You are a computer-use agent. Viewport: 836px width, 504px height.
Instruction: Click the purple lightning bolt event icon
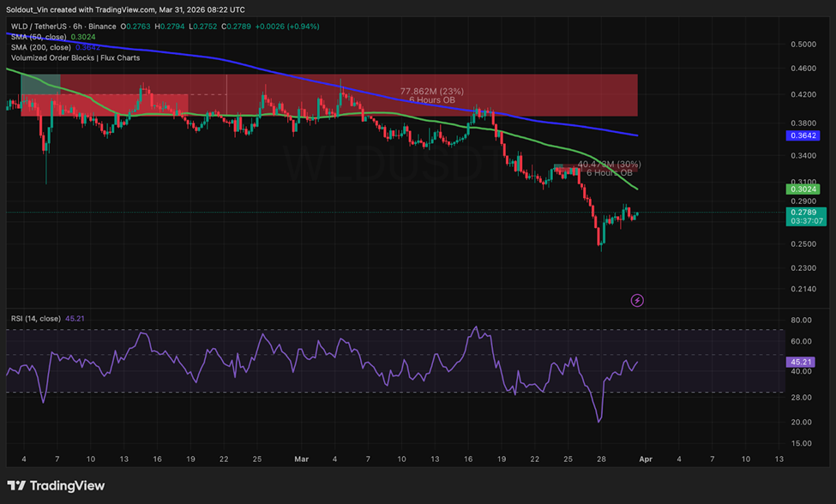coord(637,300)
